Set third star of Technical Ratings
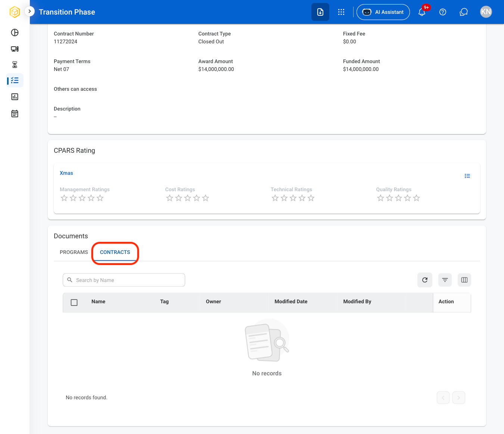504x434 pixels. click(293, 198)
